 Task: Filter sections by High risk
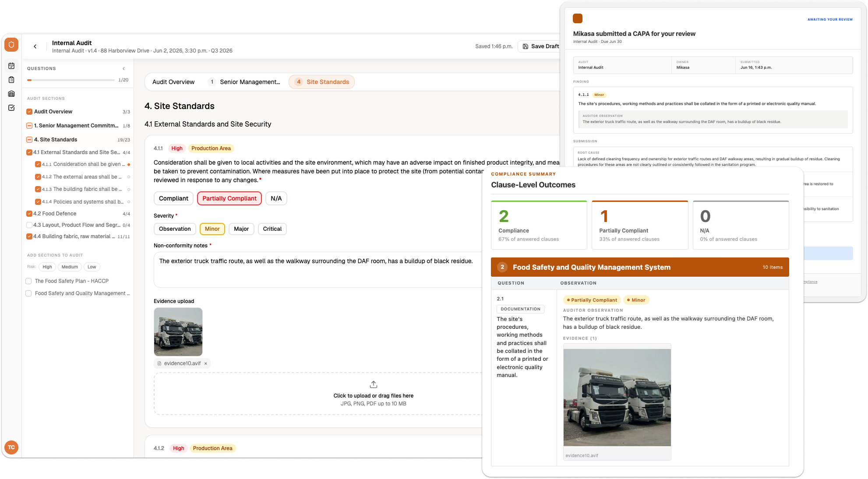coord(47,267)
